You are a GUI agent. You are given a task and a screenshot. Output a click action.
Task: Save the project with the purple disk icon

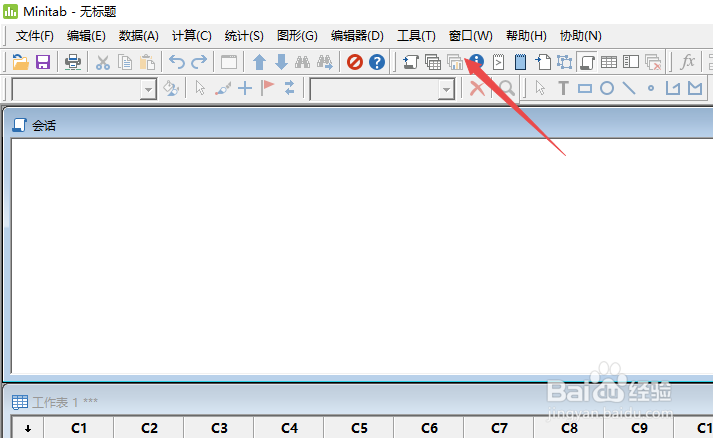coord(43,62)
